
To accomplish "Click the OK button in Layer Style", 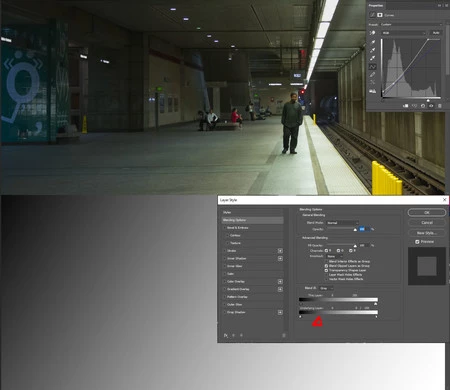I will pos(427,212).
